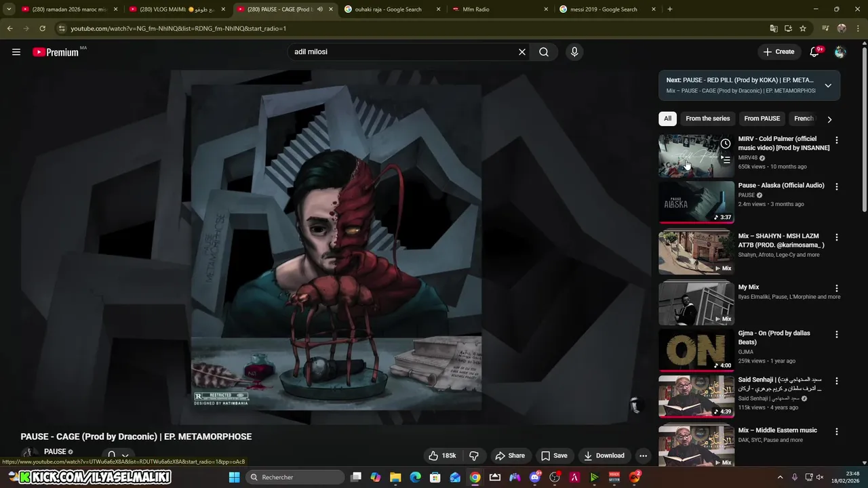Screen dimensions: 868x488
Task: Start voice search with the microphone
Action: coord(574,52)
